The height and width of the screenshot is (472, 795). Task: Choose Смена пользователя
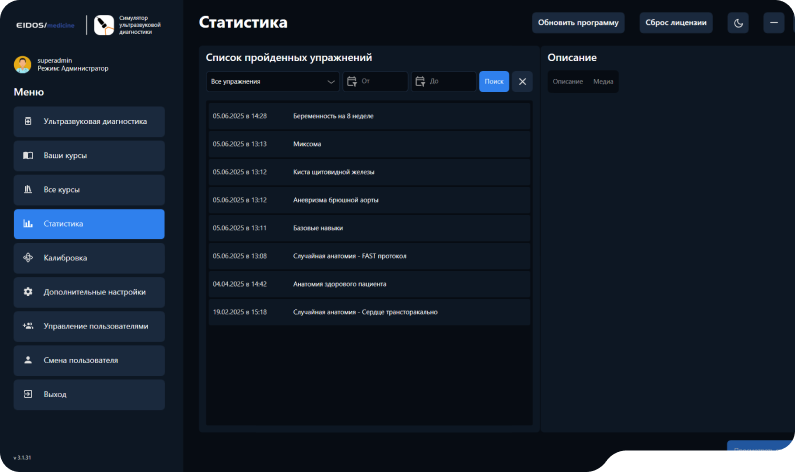pos(89,360)
